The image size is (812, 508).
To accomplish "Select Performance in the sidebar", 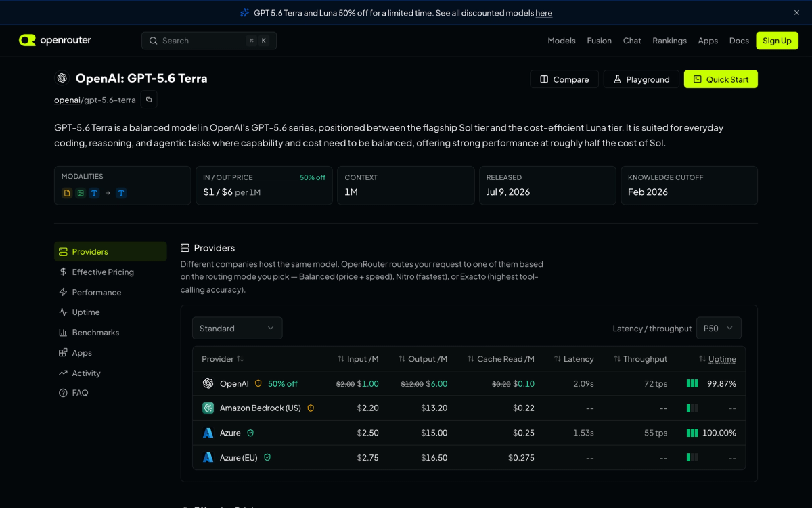I will point(110,292).
